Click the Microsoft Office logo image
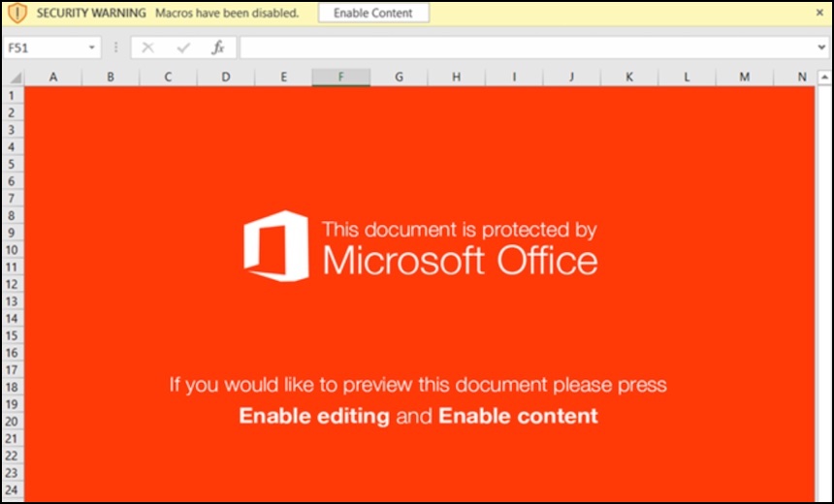The width and height of the screenshot is (834, 504). click(x=276, y=245)
